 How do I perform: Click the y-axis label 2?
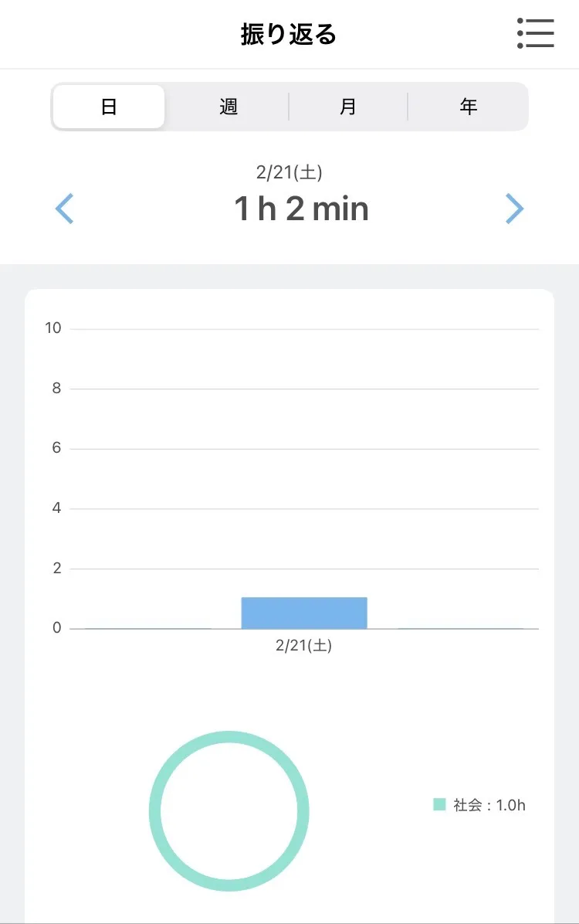(56, 569)
